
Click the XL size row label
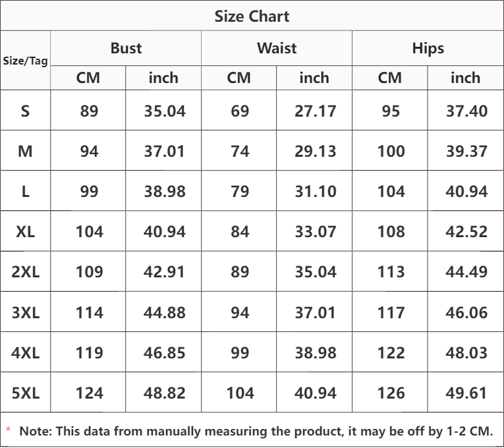point(26,232)
